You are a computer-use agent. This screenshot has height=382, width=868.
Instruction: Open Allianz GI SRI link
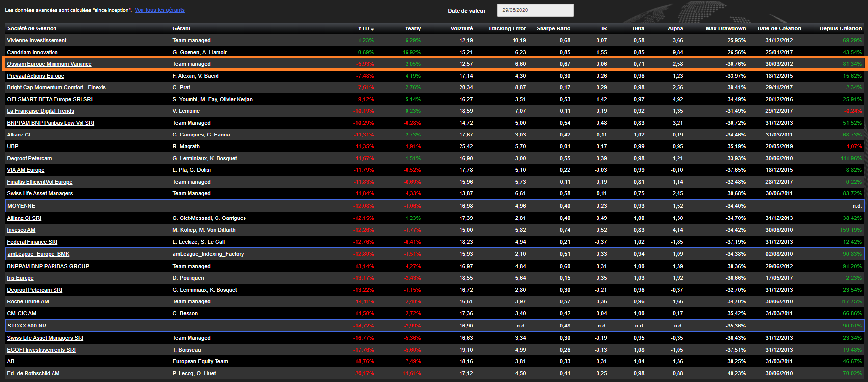(x=24, y=218)
